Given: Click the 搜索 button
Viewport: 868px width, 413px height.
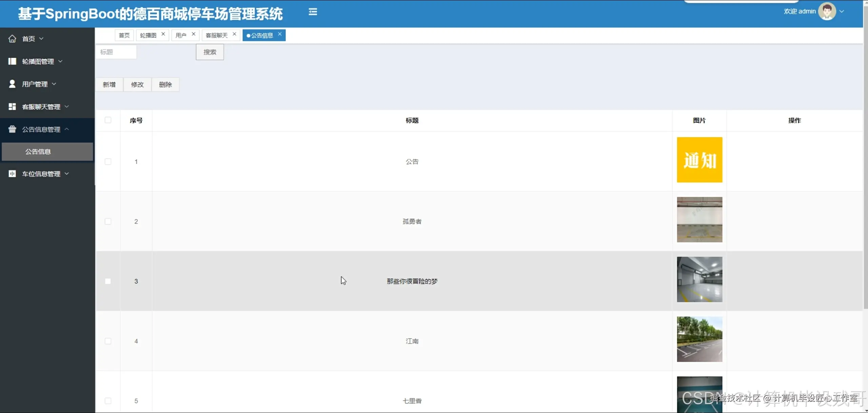Looking at the screenshot, I should pos(210,52).
